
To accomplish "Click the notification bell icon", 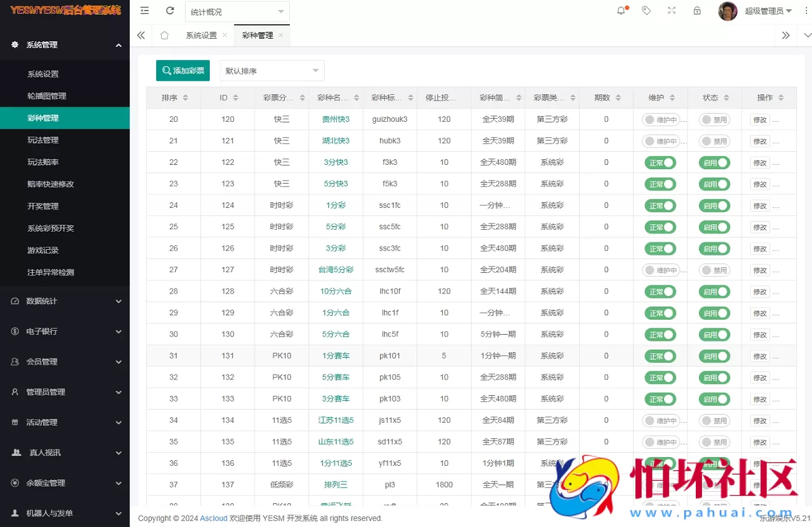I will coord(620,11).
